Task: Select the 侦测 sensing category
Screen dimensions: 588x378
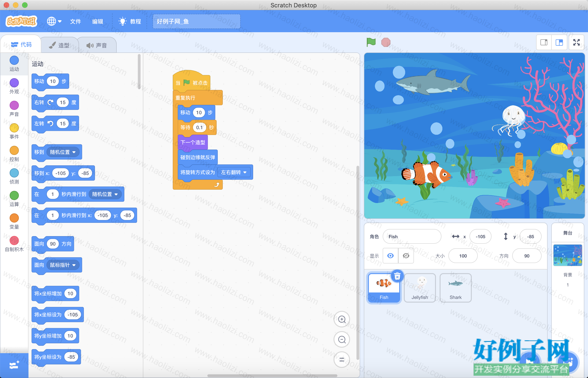Action: tap(14, 177)
